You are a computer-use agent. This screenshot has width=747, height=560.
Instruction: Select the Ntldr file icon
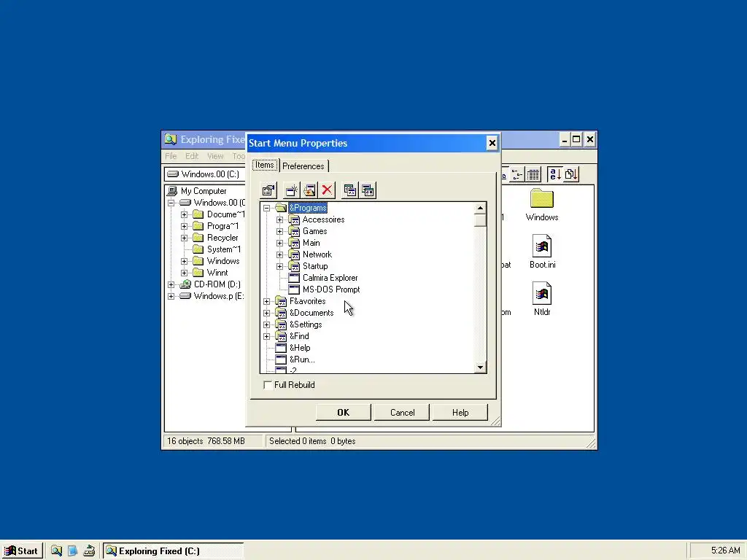542,293
